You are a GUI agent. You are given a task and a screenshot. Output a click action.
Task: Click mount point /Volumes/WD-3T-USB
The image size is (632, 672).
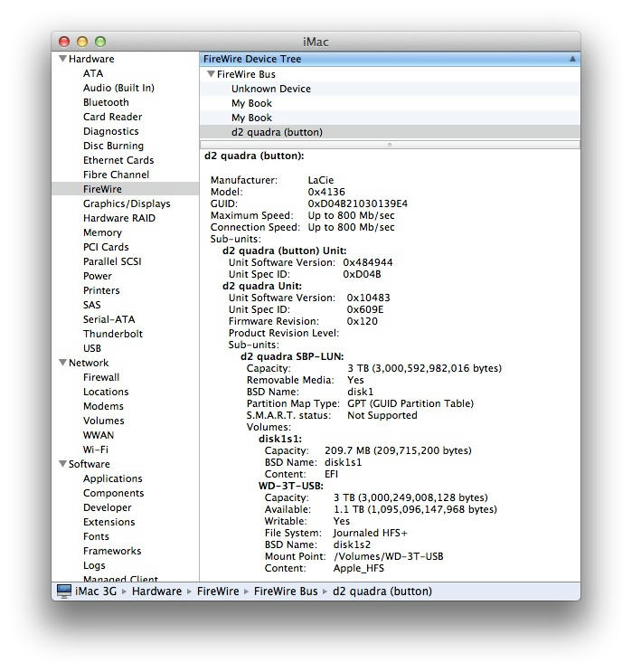pyautogui.click(x=388, y=556)
